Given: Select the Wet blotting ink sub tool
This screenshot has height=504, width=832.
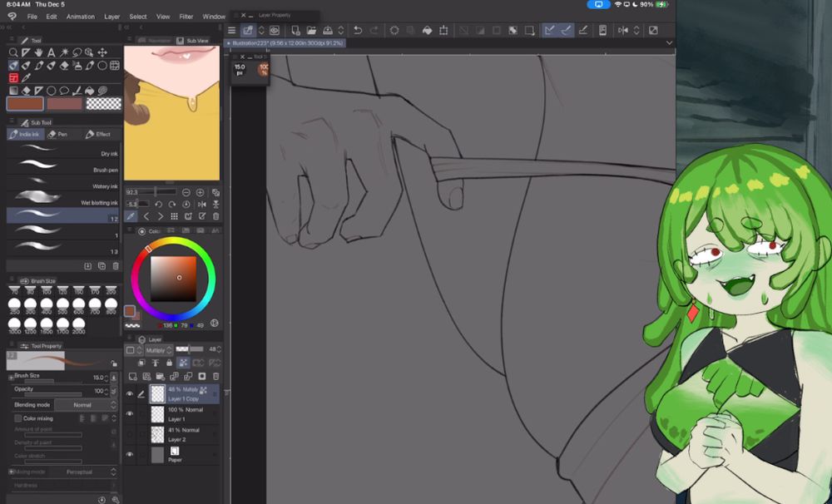Looking at the screenshot, I should point(62,199).
